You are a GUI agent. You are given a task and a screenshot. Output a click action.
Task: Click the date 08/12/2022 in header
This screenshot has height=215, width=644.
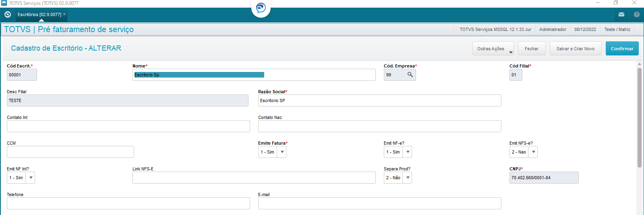(x=585, y=29)
